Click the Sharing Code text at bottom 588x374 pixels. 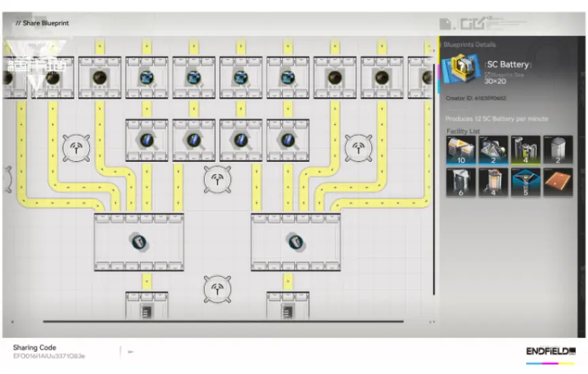(35, 347)
